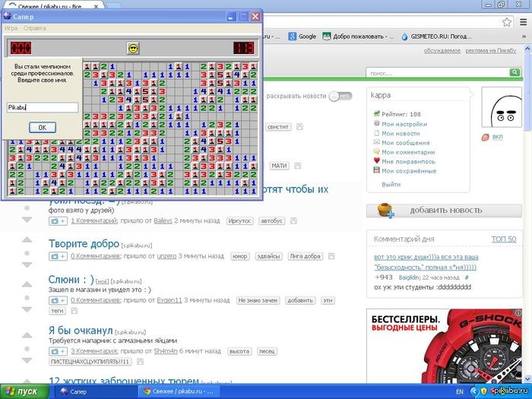Open Мои настройки link
Viewport: 532px width, 399px height.
[x=404, y=123]
